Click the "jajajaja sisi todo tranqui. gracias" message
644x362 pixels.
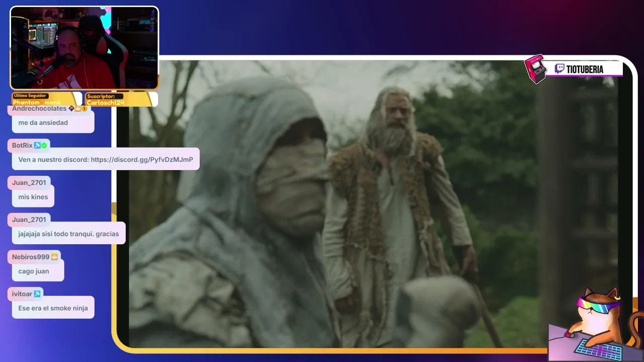[68, 234]
